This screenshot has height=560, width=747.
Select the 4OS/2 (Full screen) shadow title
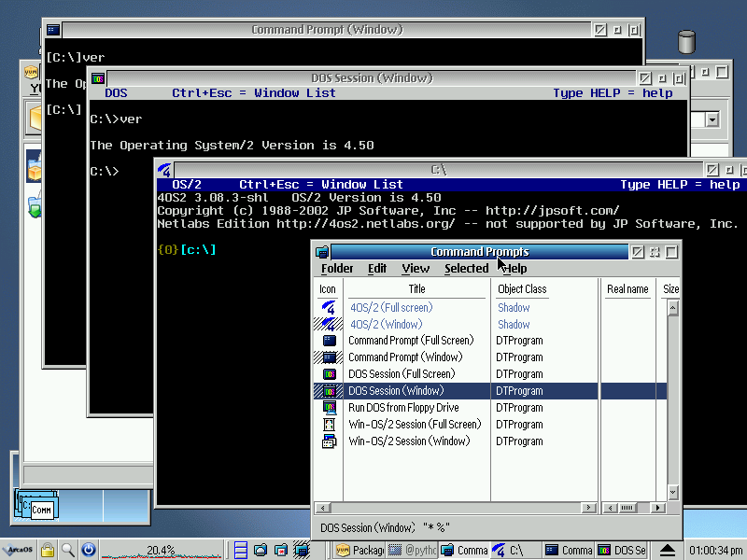391,308
